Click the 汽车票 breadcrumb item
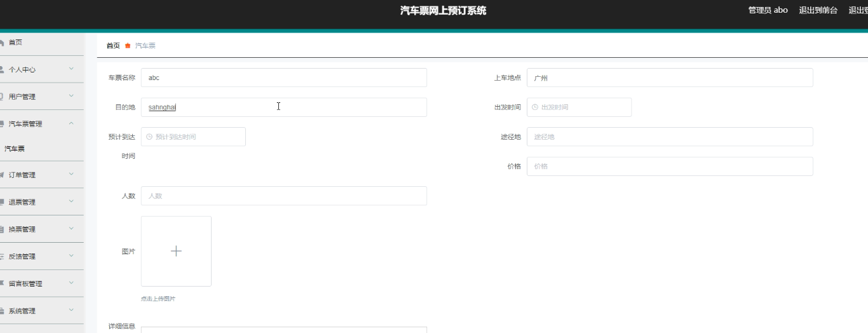The height and width of the screenshot is (333, 868). 146,46
